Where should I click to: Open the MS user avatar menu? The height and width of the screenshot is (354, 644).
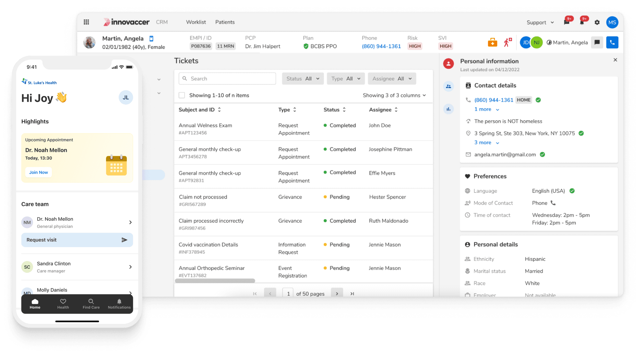coord(612,22)
